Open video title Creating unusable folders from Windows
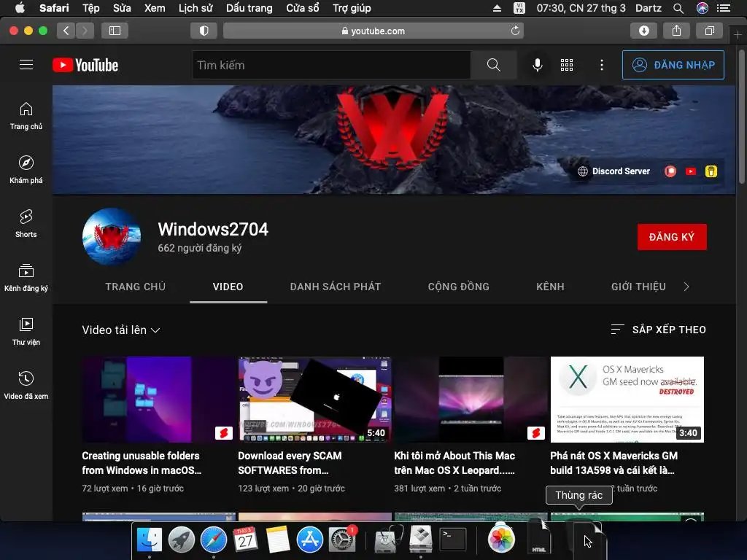This screenshot has height=560, width=747. pos(142,463)
